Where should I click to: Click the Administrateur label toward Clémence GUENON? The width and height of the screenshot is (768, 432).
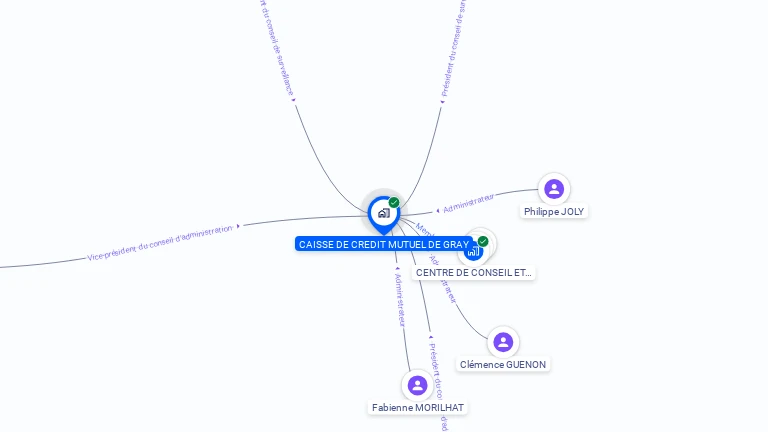coord(445,281)
